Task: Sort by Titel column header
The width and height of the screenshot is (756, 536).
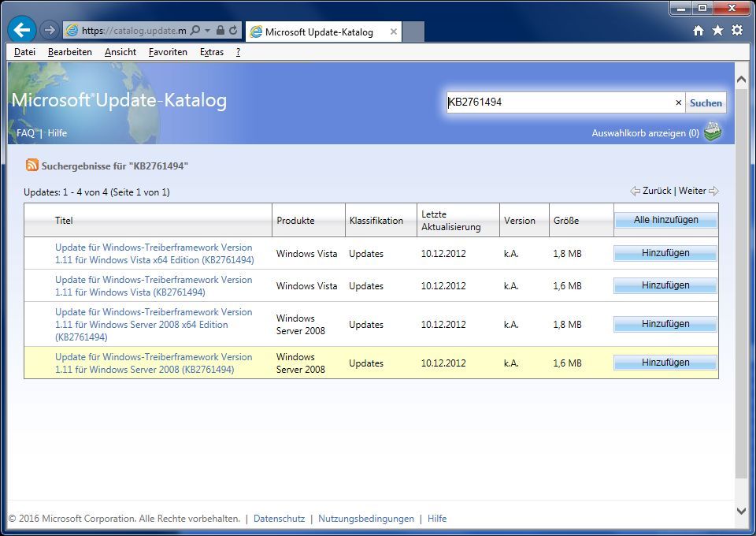Action: [x=64, y=221]
